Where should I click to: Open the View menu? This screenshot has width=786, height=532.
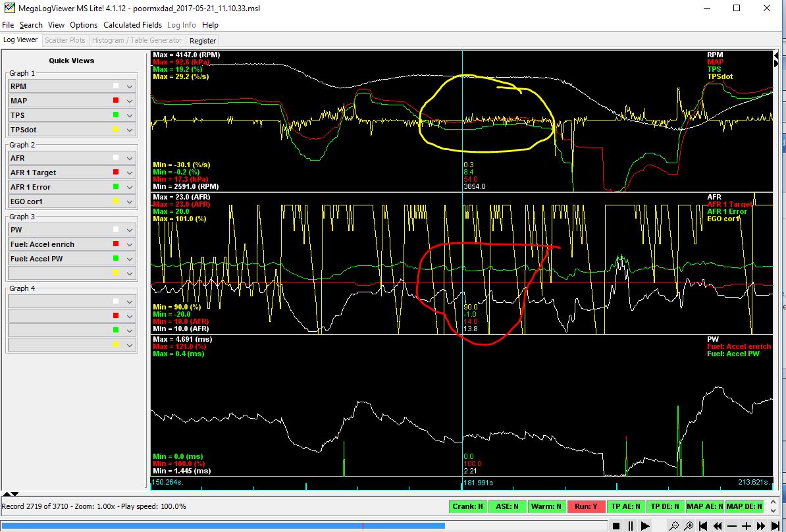point(56,25)
